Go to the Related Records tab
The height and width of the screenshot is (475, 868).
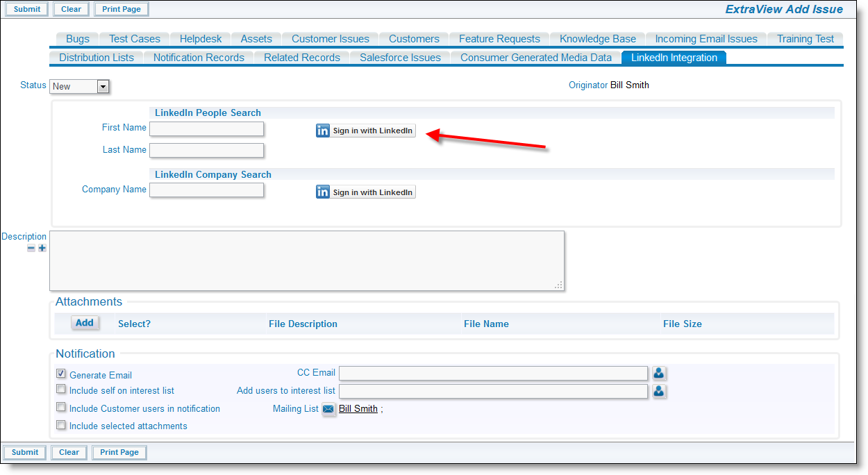[x=302, y=58]
